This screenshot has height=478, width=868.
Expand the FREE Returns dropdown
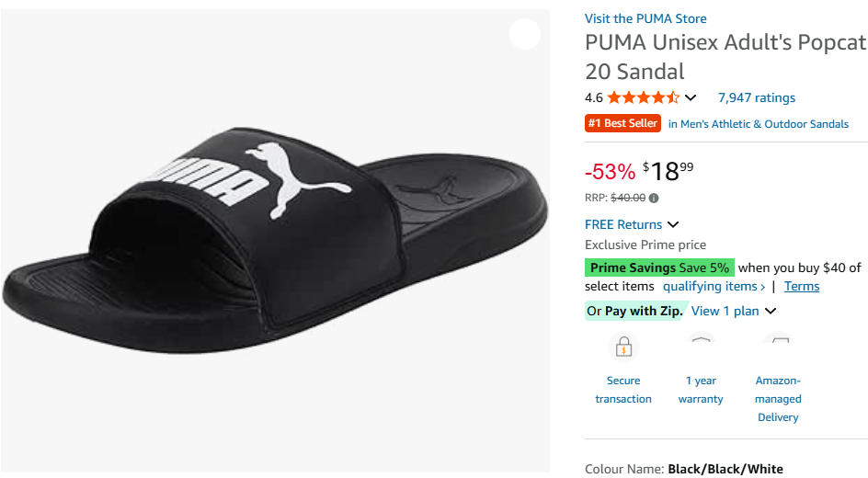673,224
